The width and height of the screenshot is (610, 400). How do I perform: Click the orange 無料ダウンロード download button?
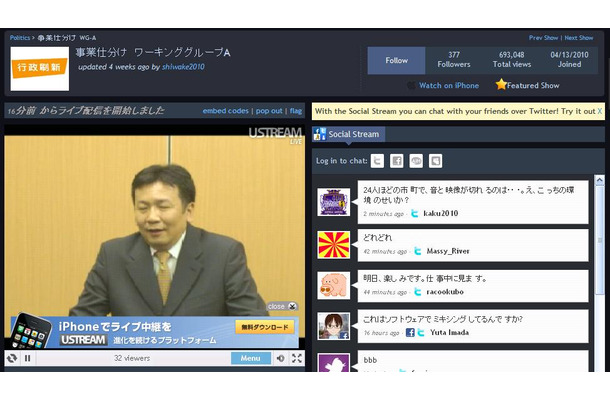coord(265,327)
